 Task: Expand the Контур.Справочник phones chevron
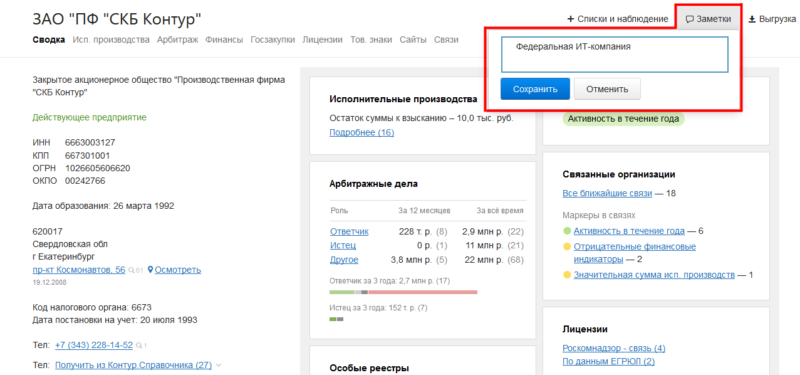coord(219,365)
